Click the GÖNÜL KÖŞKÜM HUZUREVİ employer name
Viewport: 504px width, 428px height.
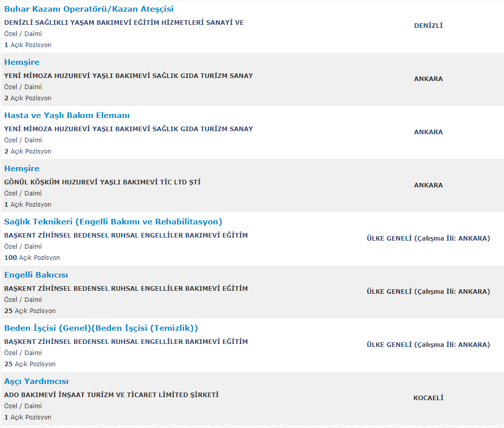[102, 182]
